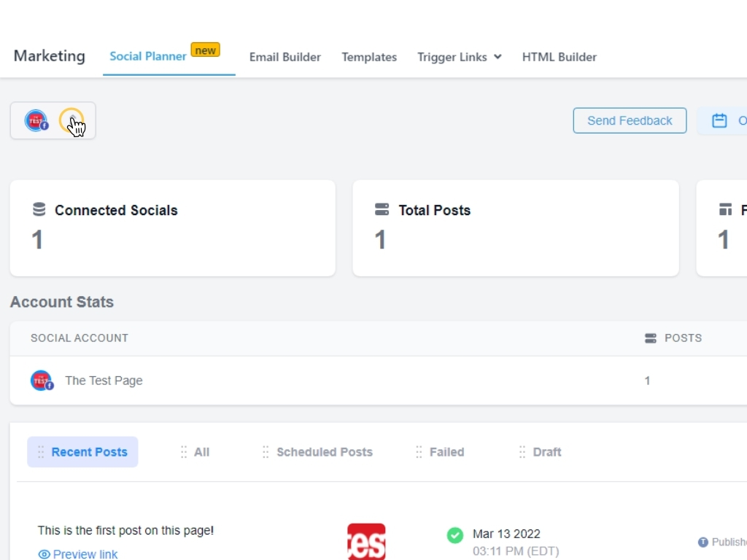The image size is (747, 560).
Task: Click the Account Stats heading
Action: (x=62, y=302)
